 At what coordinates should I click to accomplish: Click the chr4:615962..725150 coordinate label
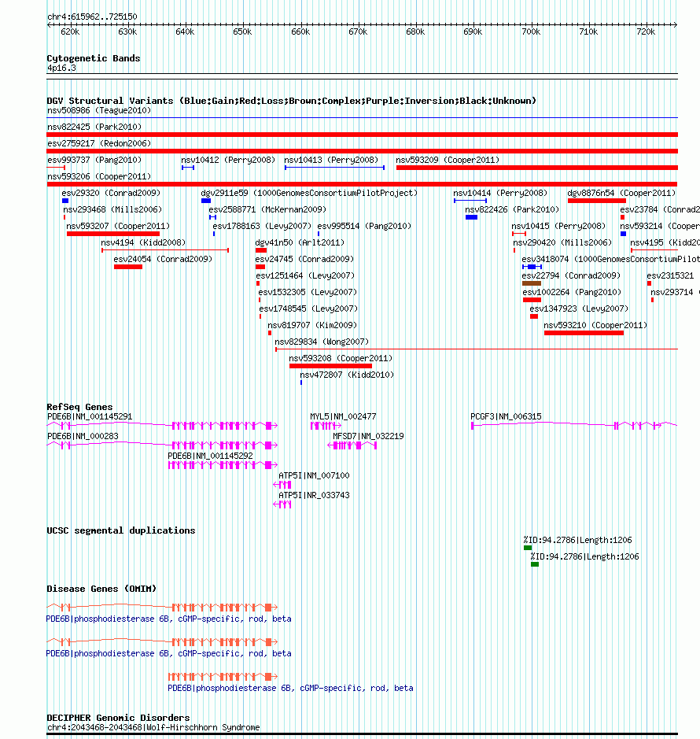[x=92, y=17]
